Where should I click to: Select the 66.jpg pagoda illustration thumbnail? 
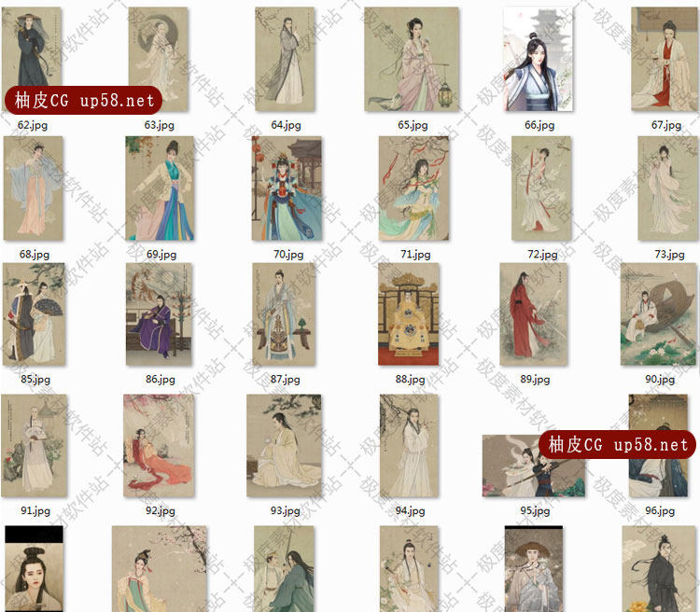[538, 60]
